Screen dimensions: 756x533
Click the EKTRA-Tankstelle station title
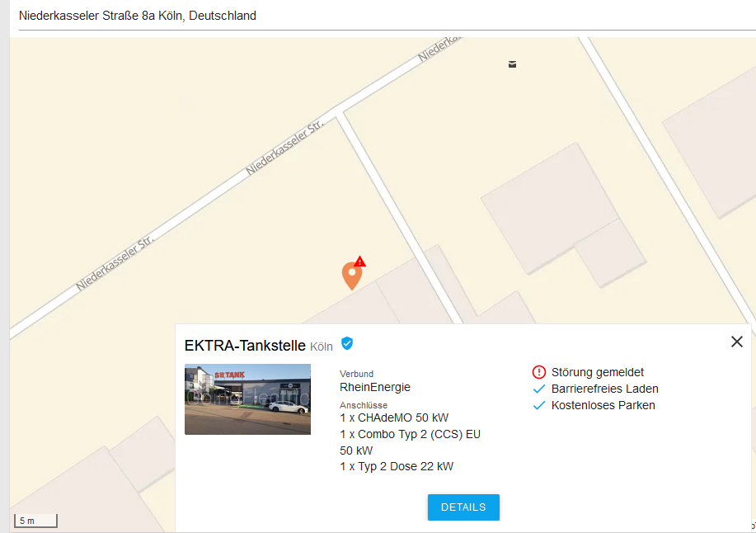point(245,346)
